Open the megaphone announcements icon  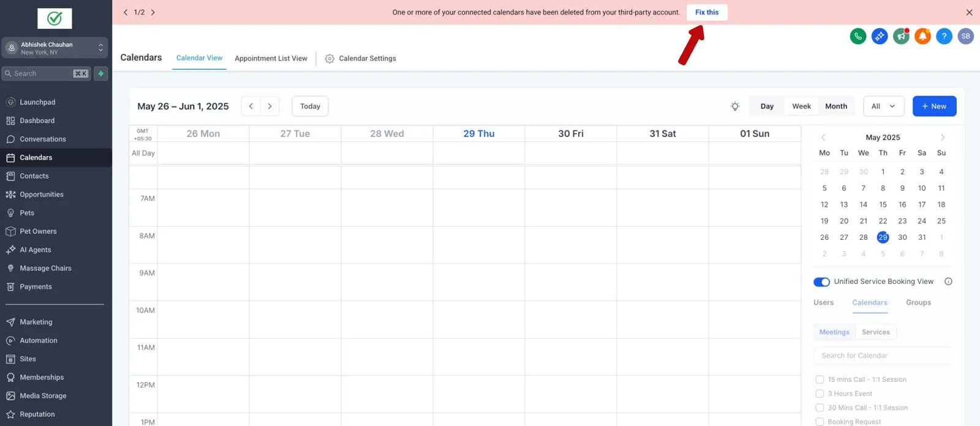click(x=901, y=36)
